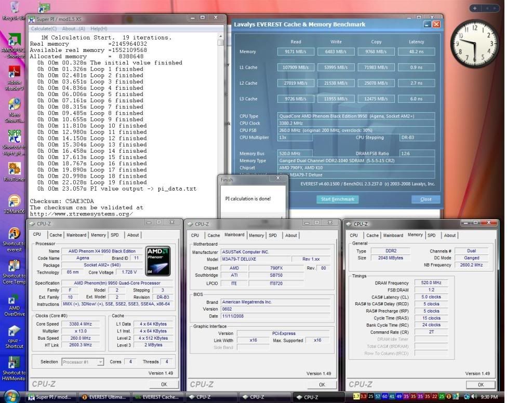This screenshot has width=532, height=403.
Task: Click the network tray icon
Action: pyautogui.click(x=467, y=397)
